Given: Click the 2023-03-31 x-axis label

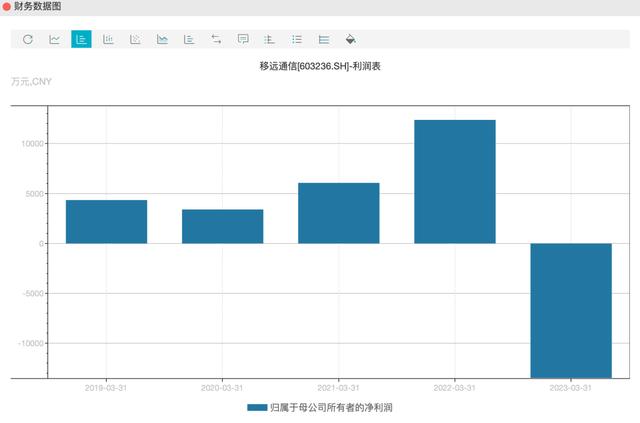Looking at the screenshot, I should (571, 388).
